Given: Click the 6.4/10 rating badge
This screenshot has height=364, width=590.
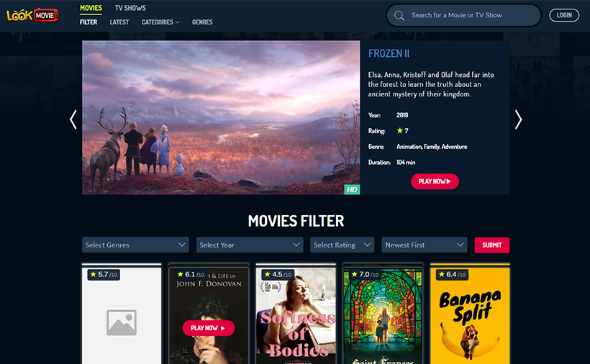Looking at the screenshot, I should (452, 275).
